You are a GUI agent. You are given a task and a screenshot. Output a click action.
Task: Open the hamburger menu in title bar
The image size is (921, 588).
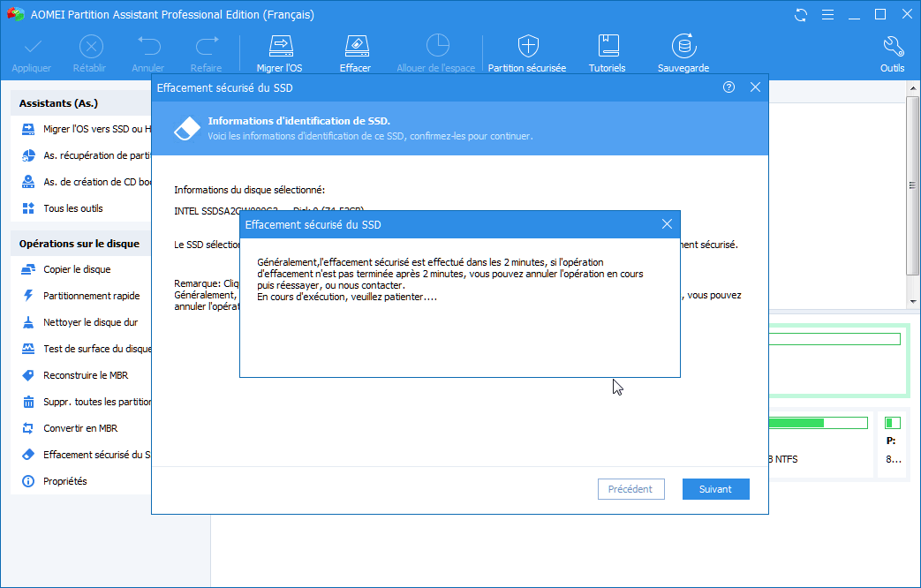coord(827,15)
